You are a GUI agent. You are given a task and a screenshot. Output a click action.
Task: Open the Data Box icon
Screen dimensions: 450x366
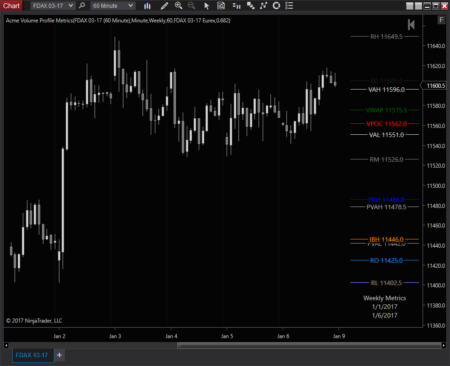(221, 6)
